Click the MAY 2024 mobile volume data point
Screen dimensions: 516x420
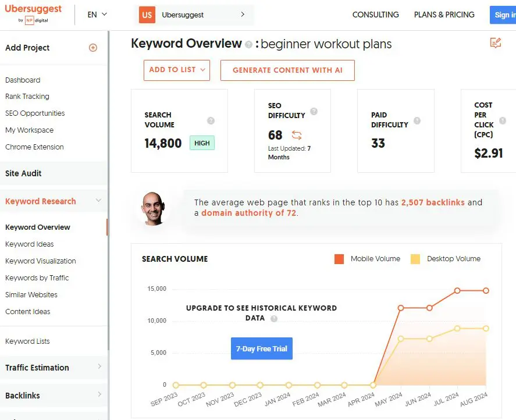(400, 308)
